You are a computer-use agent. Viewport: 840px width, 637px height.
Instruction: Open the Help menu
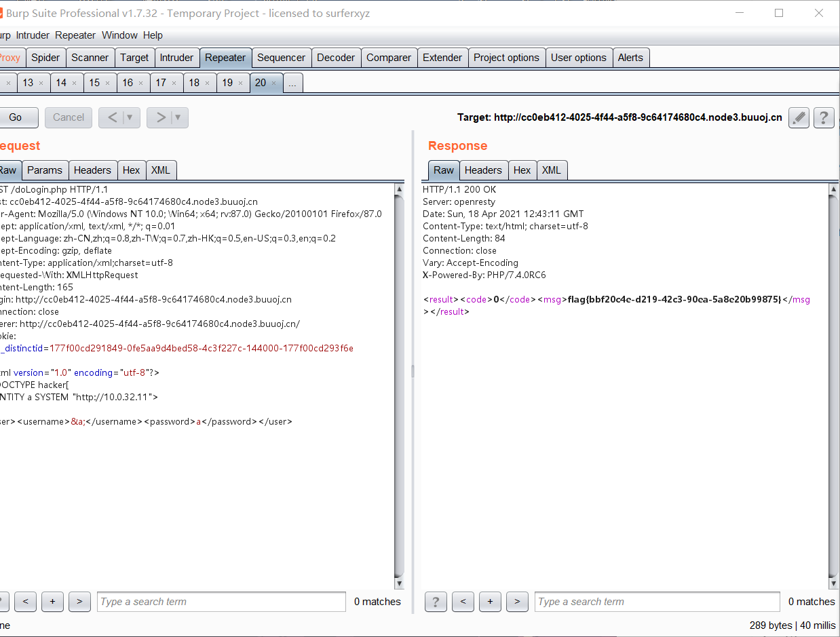tap(153, 35)
